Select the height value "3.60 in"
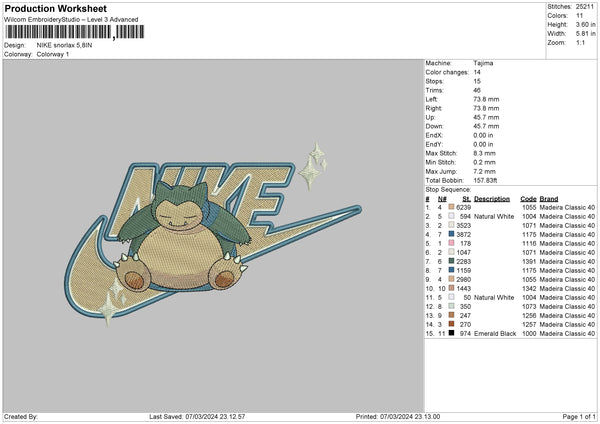Viewport: 600px width, 424px height. click(585, 24)
